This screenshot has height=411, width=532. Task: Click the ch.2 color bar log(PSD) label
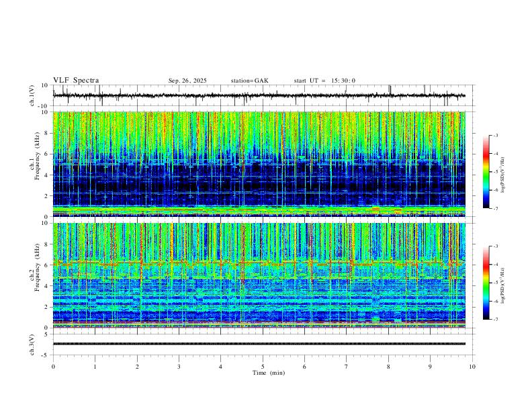click(503, 286)
